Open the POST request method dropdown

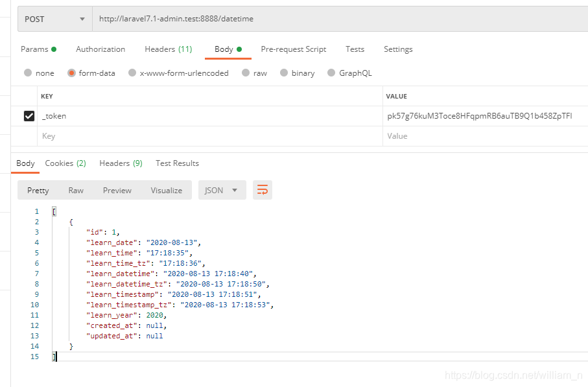[54, 19]
